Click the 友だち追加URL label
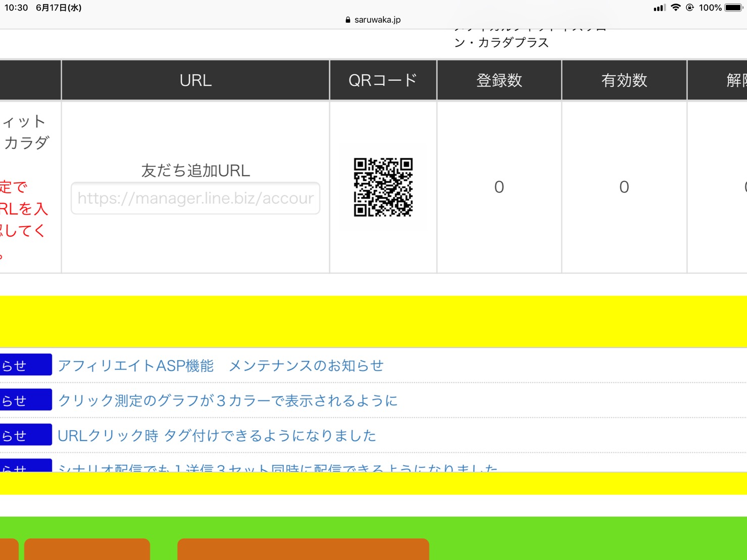This screenshot has width=747, height=560. coord(195,171)
